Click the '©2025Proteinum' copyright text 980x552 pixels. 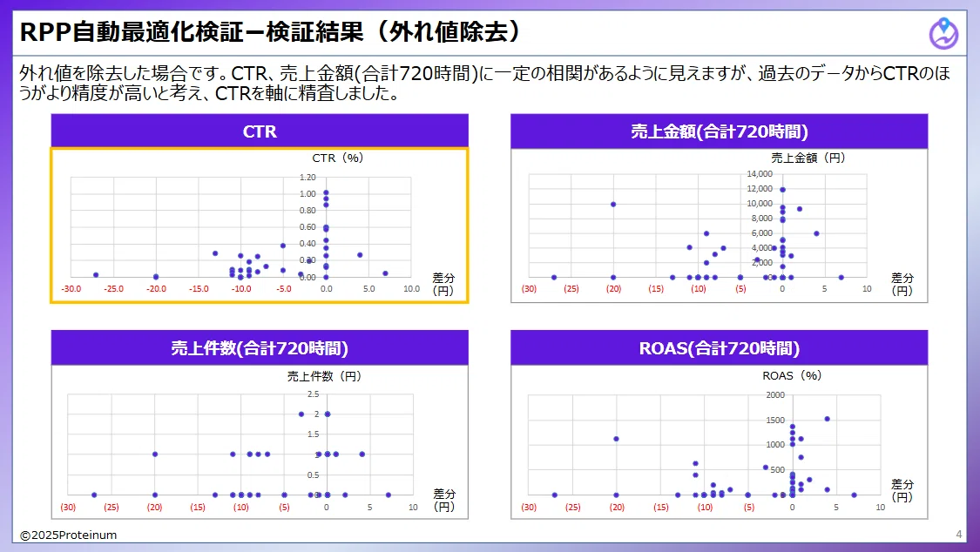pos(68,535)
